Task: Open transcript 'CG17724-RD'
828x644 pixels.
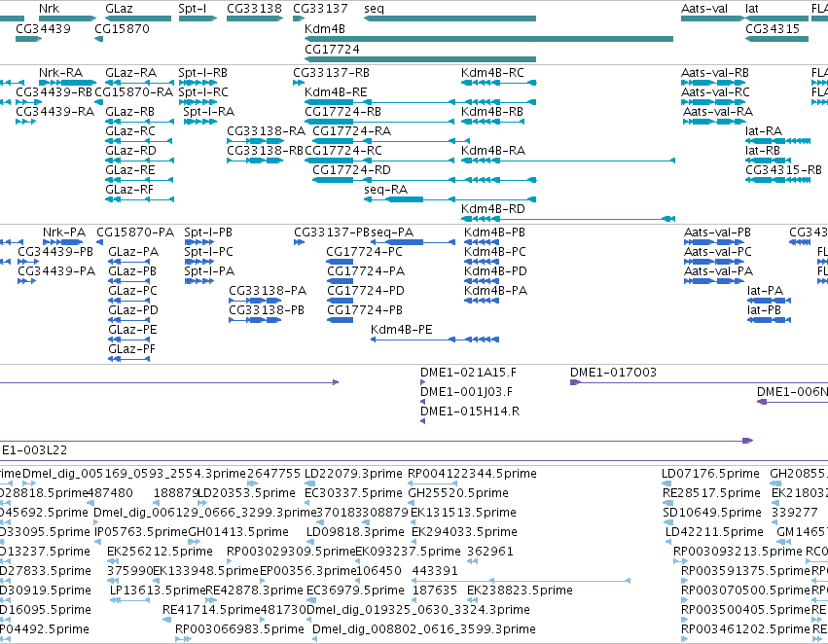Action: click(351, 170)
